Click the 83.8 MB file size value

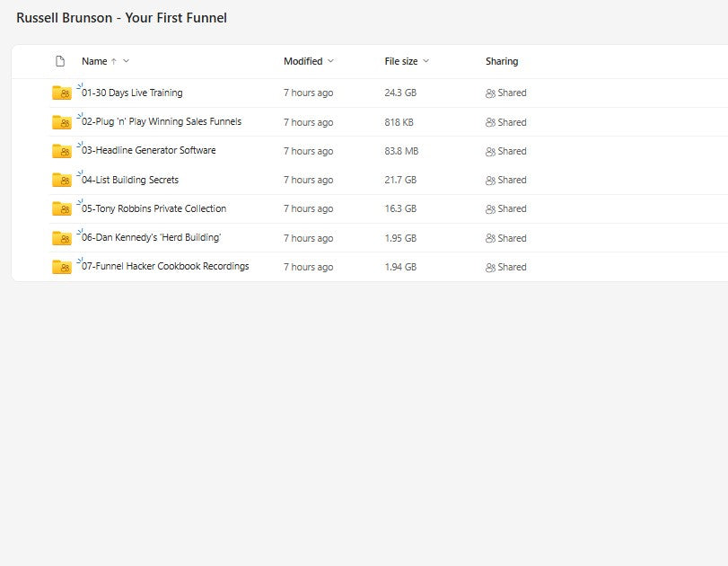click(x=401, y=151)
